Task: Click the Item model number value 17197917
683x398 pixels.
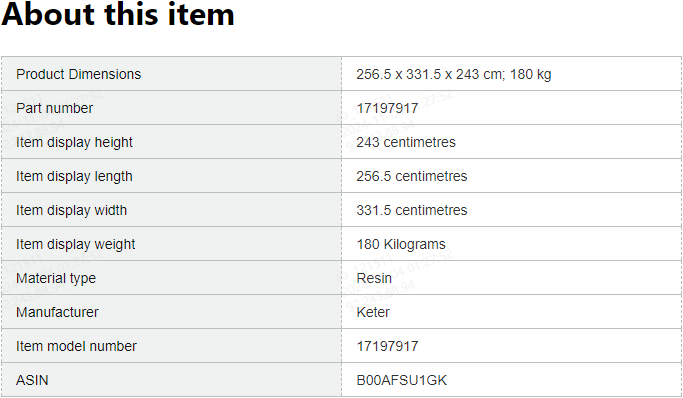Action: click(387, 346)
